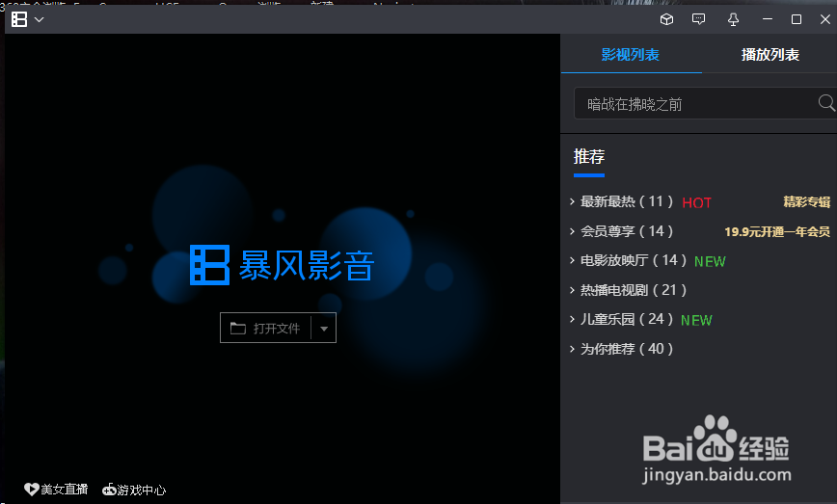Click the 为你推荐 (40) row text
837x504 pixels.
click(627, 349)
